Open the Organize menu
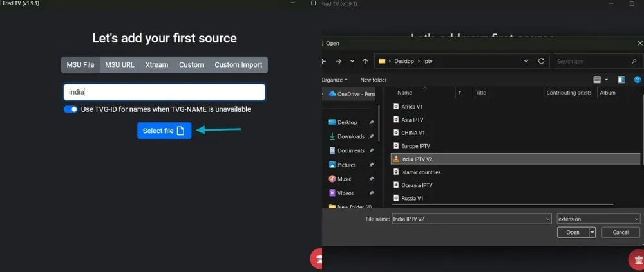Viewport: 644px width, 272px height. click(335, 80)
